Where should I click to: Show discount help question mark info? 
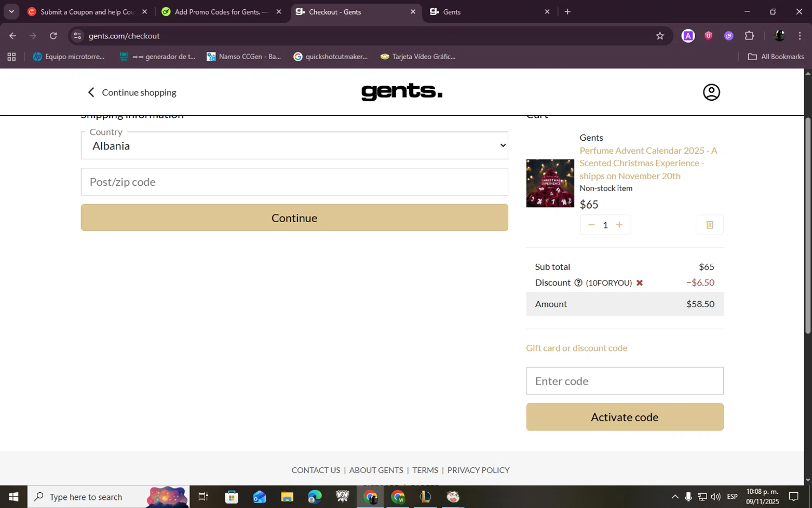click(578, 283)
